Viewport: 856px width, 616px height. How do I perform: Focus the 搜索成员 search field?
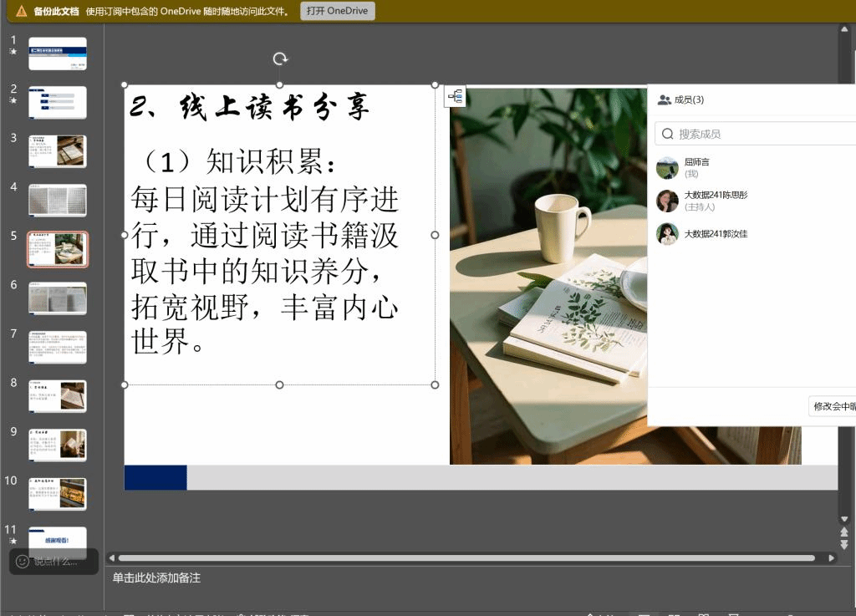761,134
